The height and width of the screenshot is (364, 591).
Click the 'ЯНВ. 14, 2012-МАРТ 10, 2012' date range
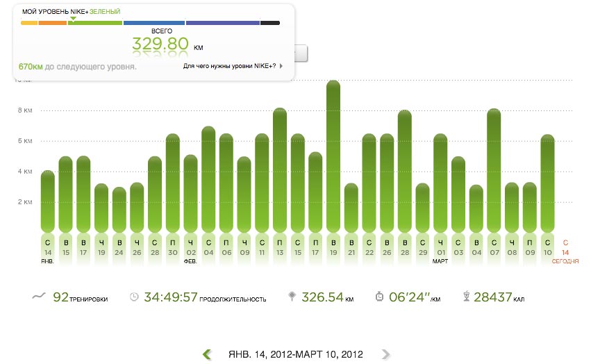coord(296,354)
